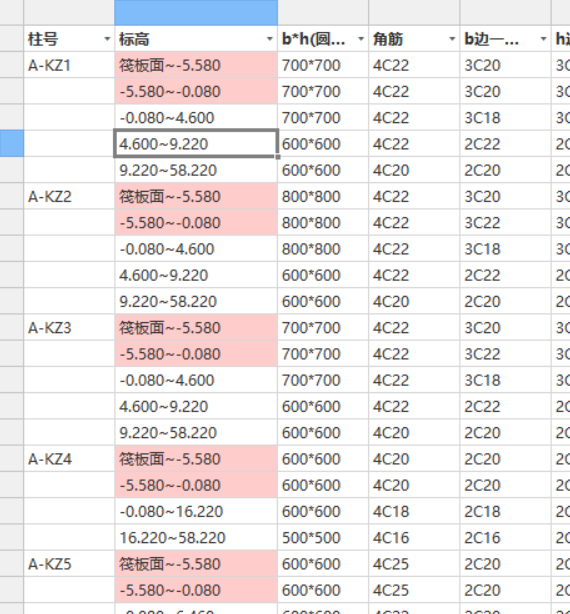The width and height of the screenshot is (570, 614).
Task: Click the A-KZ3 cell
Action: click(69, 327)
